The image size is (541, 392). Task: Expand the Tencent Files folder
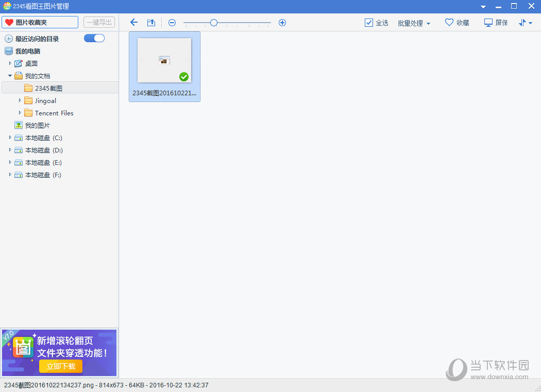point(20,113)
